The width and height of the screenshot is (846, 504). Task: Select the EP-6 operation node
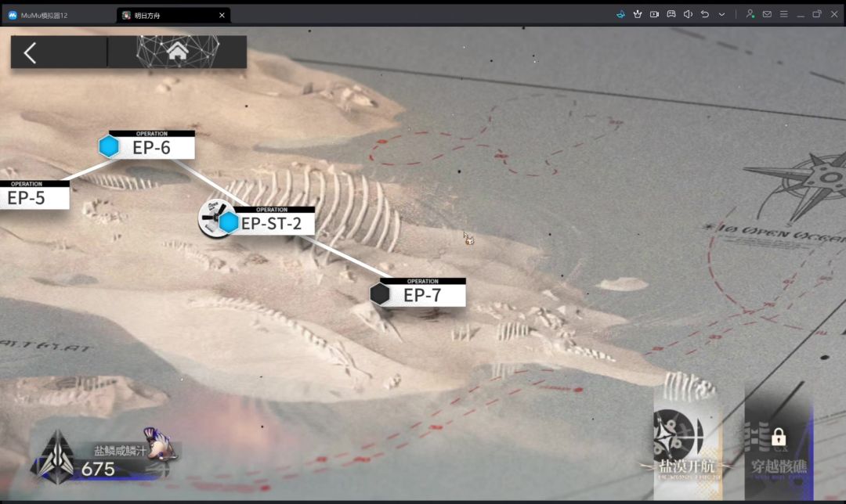146,145
